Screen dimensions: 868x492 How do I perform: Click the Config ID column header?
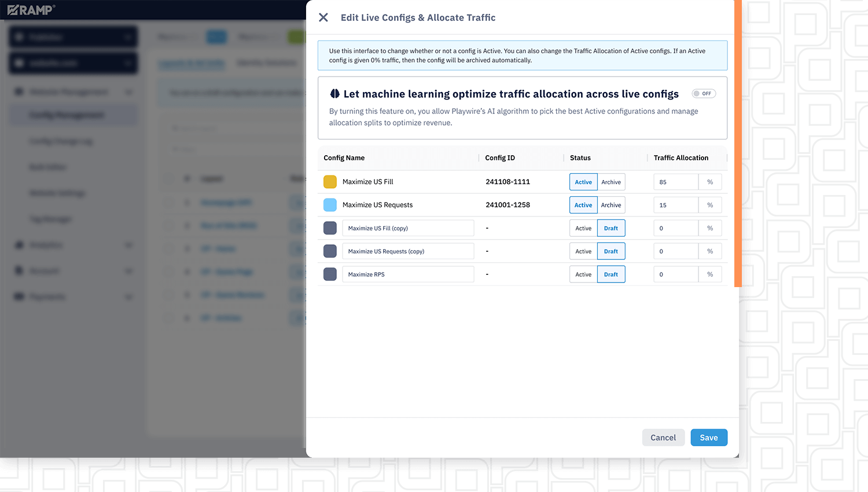pos(500,158)
